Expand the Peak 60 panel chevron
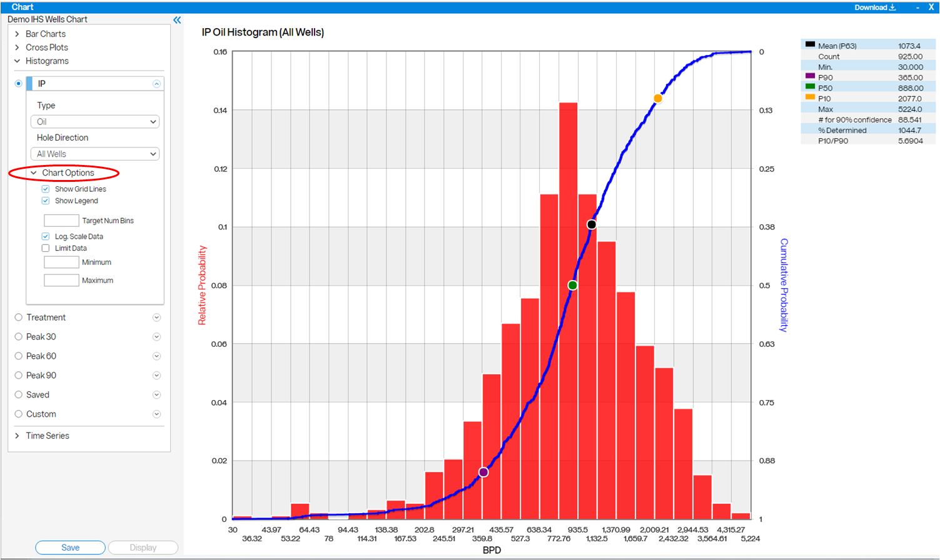This screenshot has width=940, height=560. (x=156, y=356)
